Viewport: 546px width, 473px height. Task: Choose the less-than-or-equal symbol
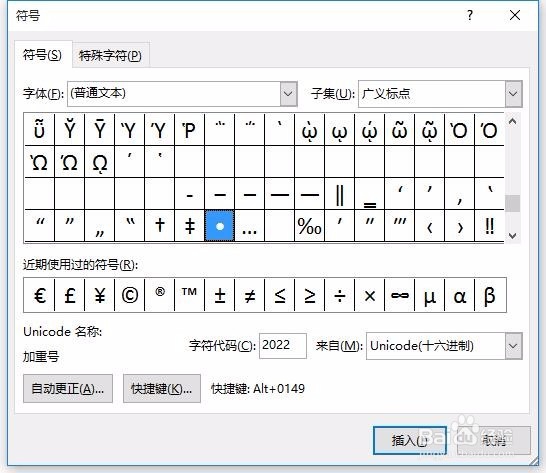pos(279,295)
